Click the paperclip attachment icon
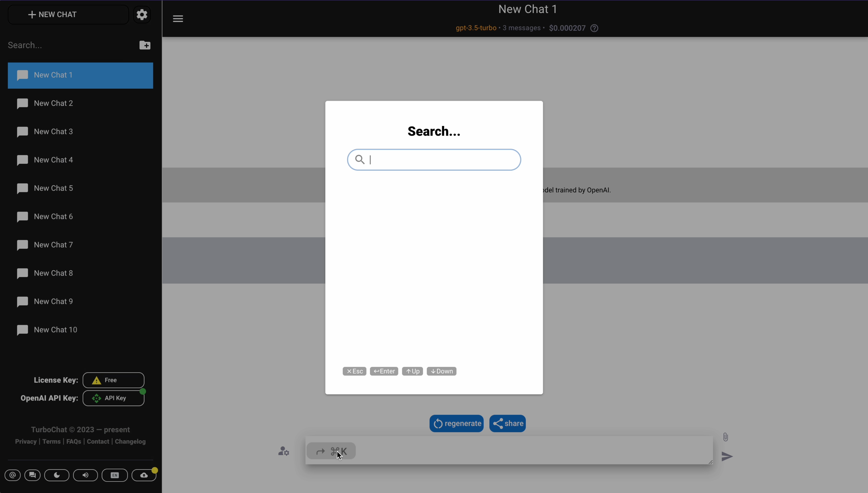Image resolution: width=868 pixels, height=493 pixels. coord(725,437)
